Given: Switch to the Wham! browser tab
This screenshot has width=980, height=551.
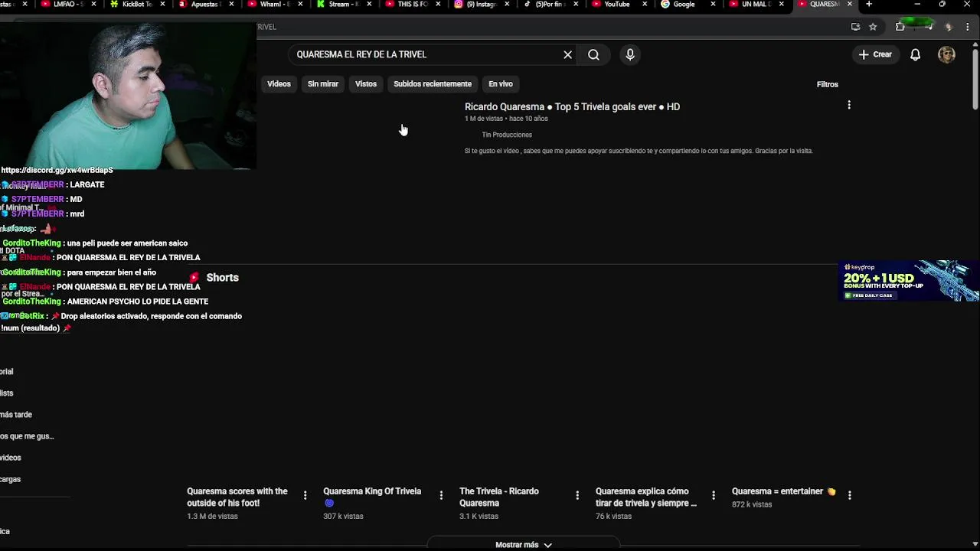Looking at the screenshot, I should pos(274,4).
